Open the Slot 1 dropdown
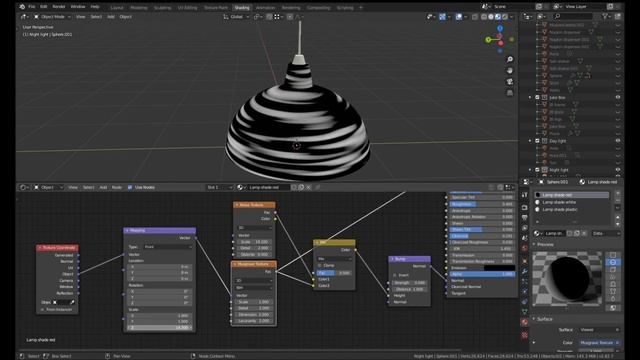Image resolution: width=640 pixels, height=360 pixels. [220, 187]
